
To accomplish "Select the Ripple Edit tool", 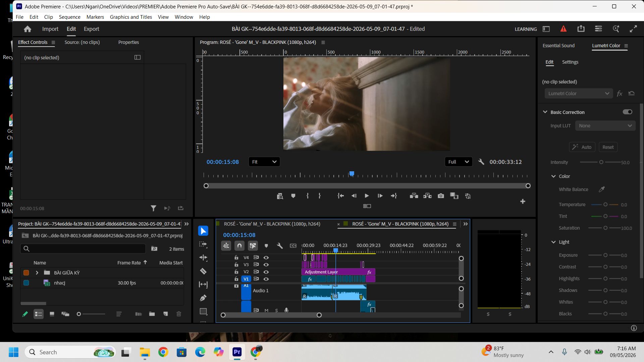I will 203,258.
